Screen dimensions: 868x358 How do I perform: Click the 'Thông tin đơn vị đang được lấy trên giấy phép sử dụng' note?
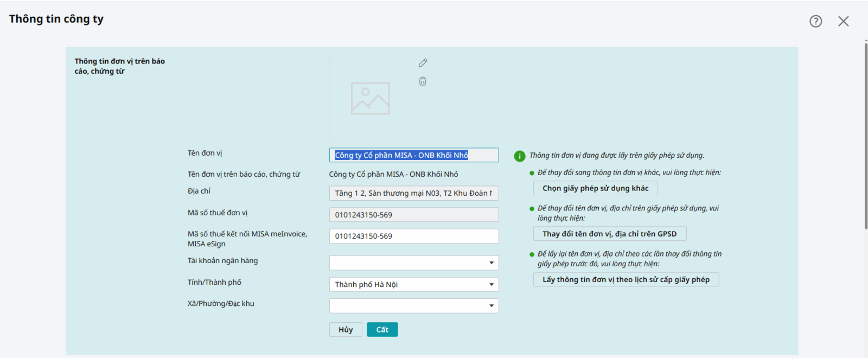617,155
